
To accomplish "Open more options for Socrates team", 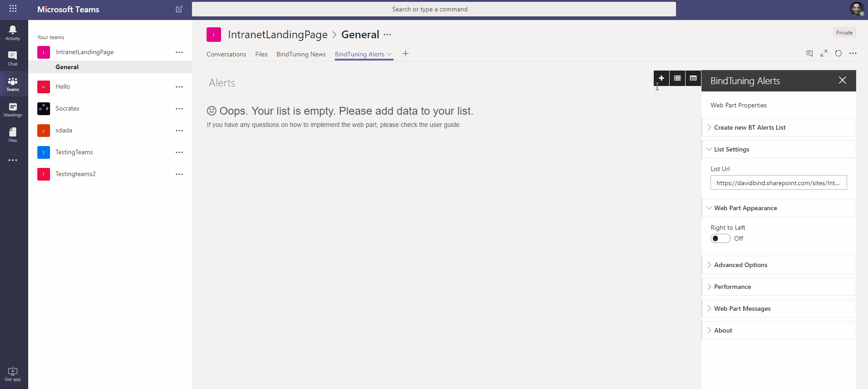I will [179, 109].
